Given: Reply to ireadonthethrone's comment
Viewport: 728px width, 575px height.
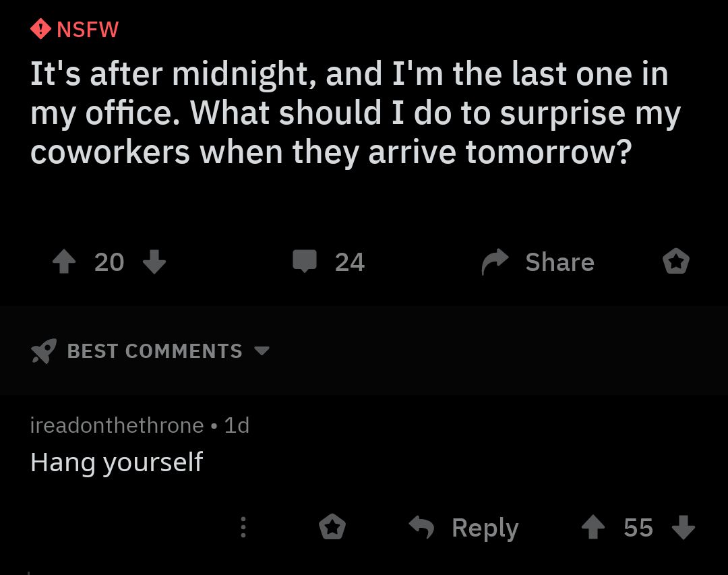Looking at the screenshot, I should click(485, 528).
